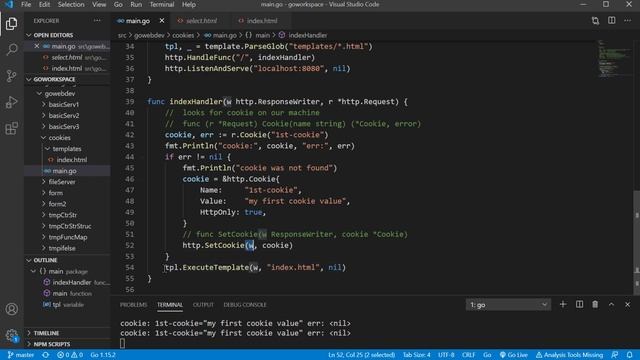The width and height of the screenshot is (640, 360).
Task: Open the Run and Debug view
Action: coord(11,102)
